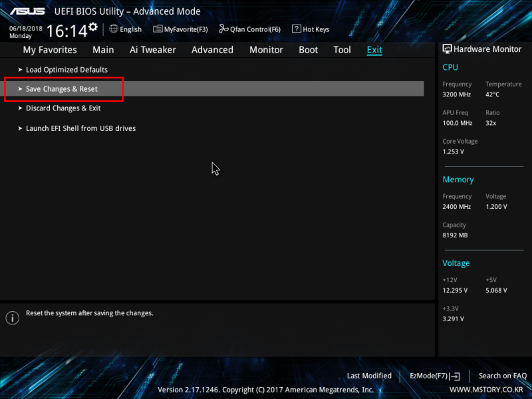Viewport: 532px width, 399px height.
Task: Click CPU frequency value 3200 MHz
Action: (456, 94)
